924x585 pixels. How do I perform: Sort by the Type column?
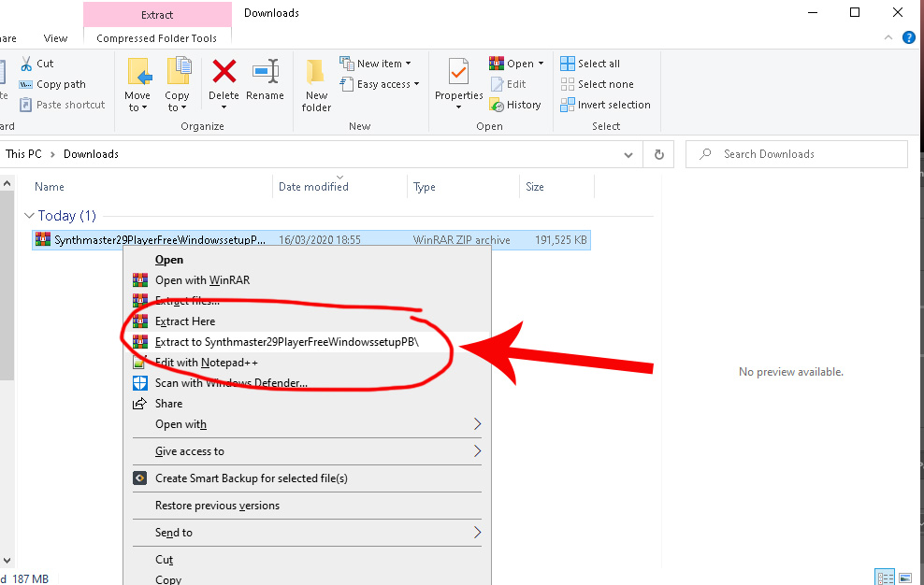[425, 187]
